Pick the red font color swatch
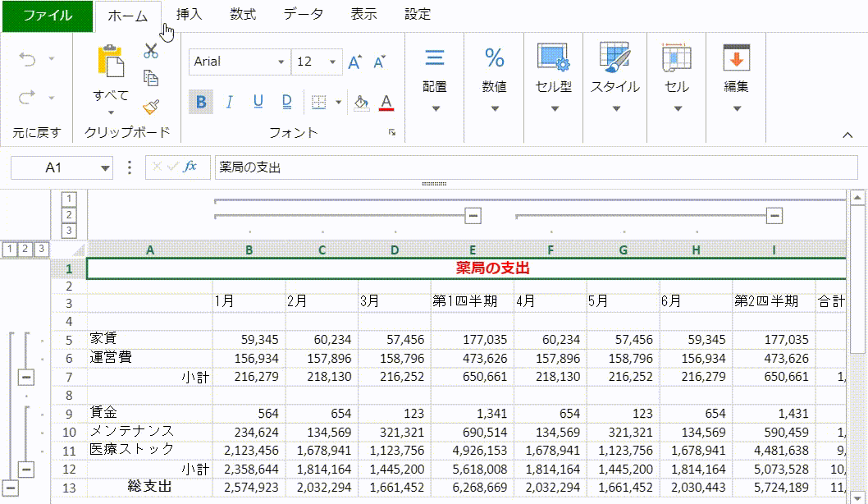This screenshot has height=504, width=868. [x=386, y=102]
